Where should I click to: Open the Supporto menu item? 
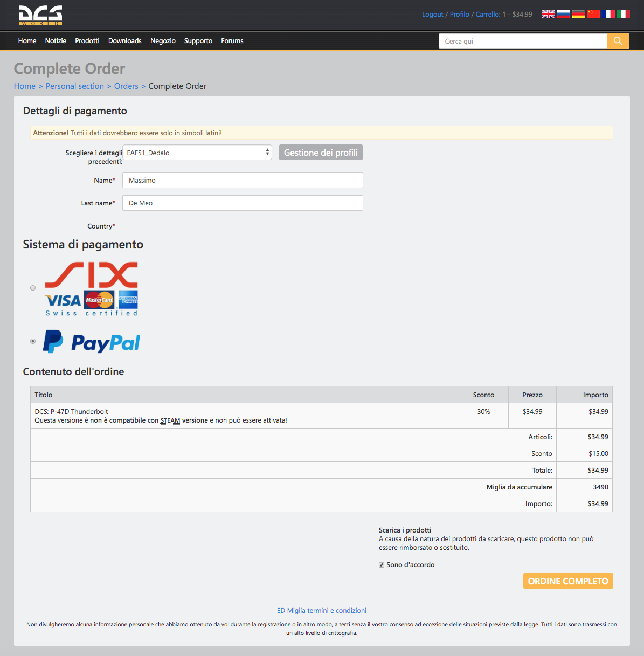click(x=198, y=41)
